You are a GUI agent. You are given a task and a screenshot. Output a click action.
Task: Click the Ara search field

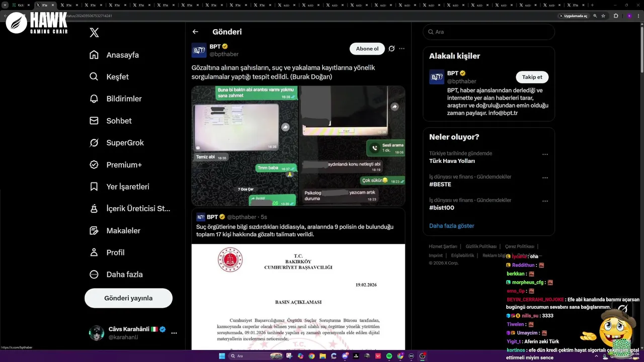pos(489,32)
